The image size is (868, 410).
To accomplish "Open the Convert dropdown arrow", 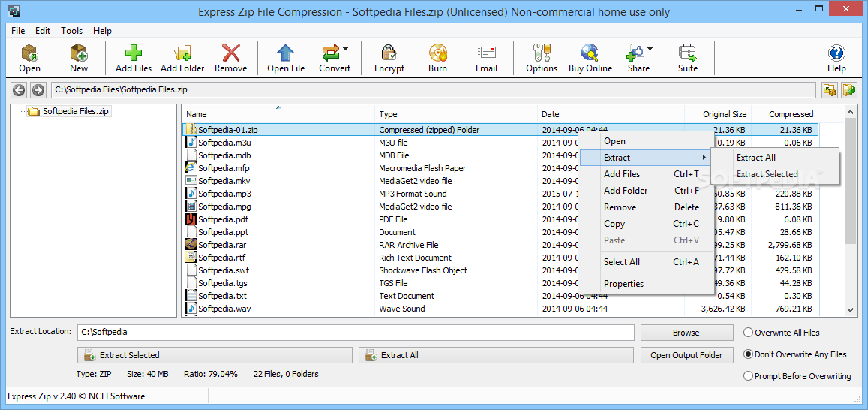I will coord(345,50).
